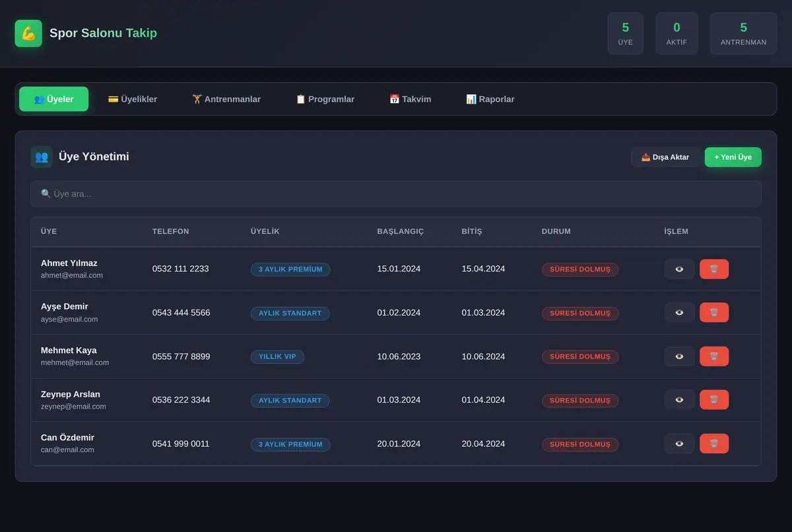View Ayşe Demir details with eye icon
Screen dimensions: 792x532
coord(679,313)
